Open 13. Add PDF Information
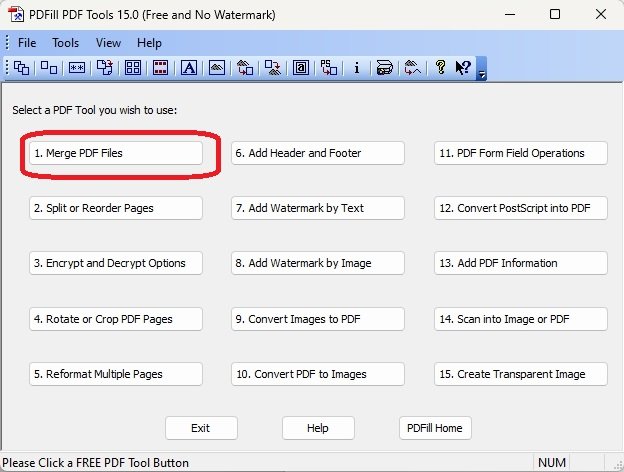Screen dimensions: 624x472 click(521, 263)
